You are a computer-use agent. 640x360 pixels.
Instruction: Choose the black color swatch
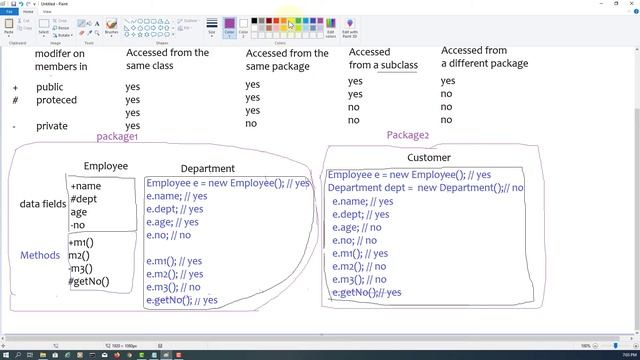pos(254,21)
